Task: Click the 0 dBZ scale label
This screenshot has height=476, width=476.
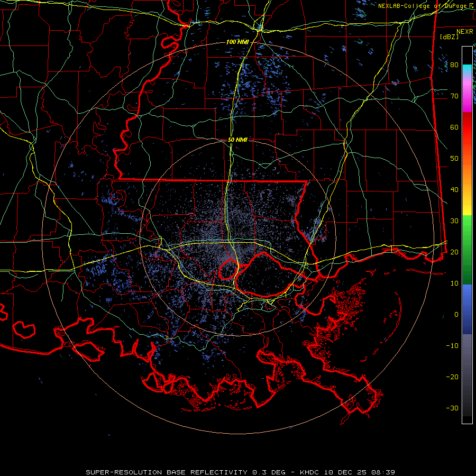Action: [456, 315]
